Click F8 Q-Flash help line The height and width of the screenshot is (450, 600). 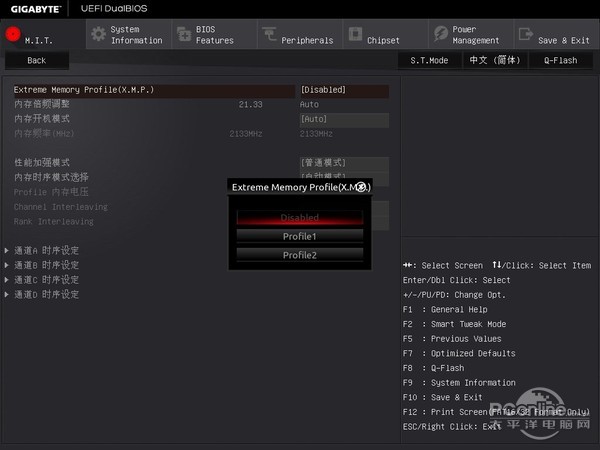coord(433,368)
